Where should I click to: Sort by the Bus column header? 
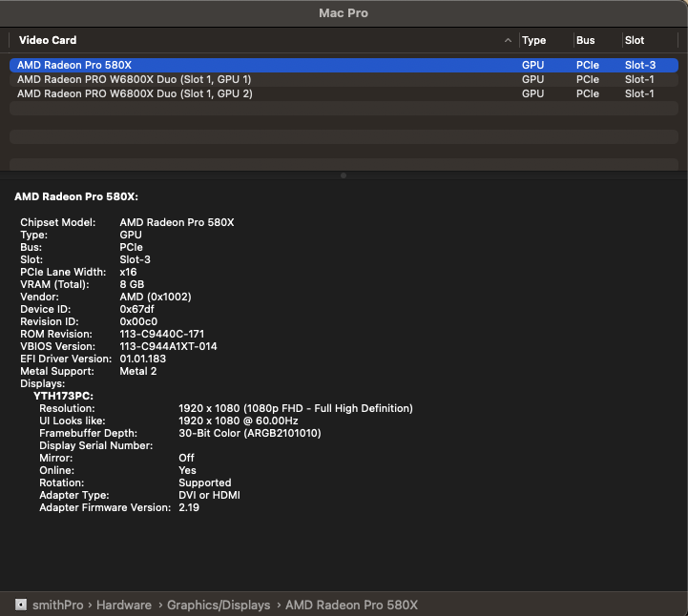[585, 40]
